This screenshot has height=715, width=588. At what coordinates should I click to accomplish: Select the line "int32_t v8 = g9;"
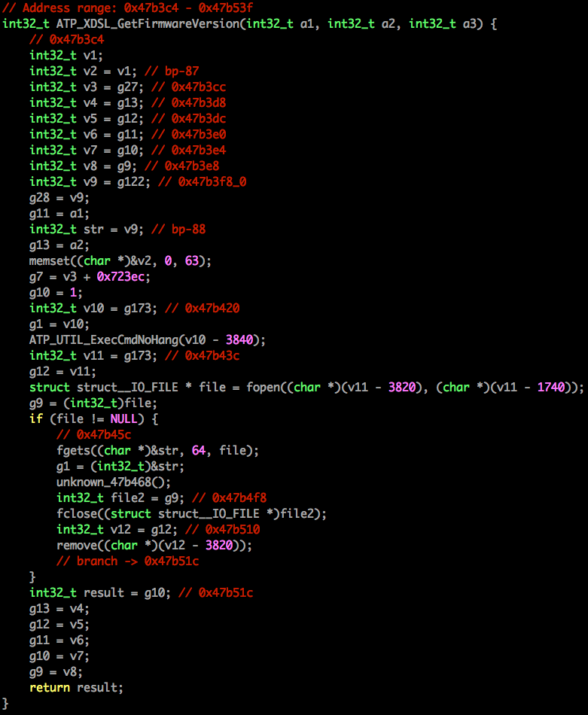pyautogui.click(x=83, y=166)
